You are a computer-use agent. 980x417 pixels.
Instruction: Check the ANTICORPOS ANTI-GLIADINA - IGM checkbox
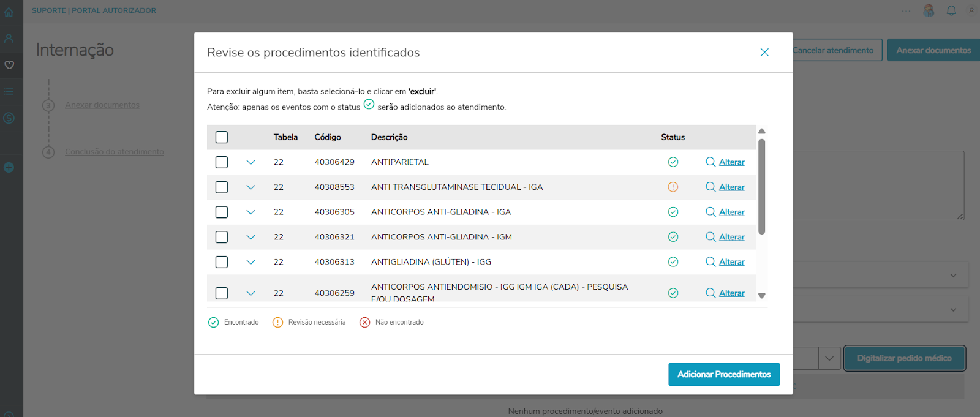pyautogui.click(x=222, y=237)
